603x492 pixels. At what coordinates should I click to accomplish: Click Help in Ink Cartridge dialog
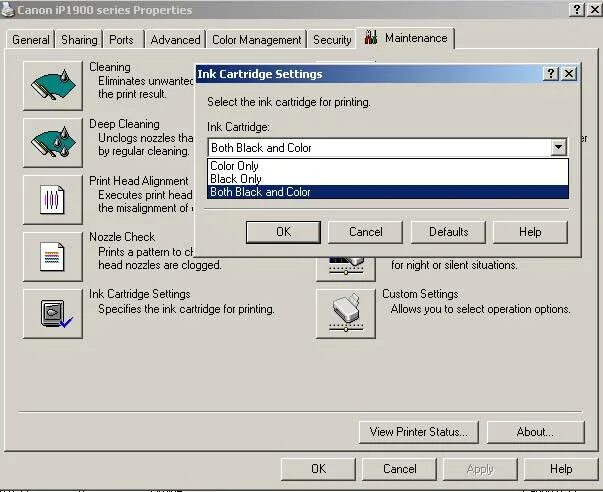tap(530, 232)
